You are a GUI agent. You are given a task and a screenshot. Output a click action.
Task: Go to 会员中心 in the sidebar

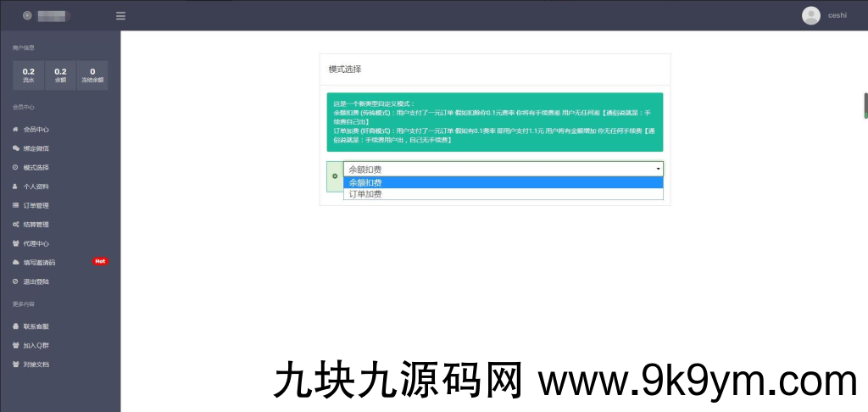point(36,130)
